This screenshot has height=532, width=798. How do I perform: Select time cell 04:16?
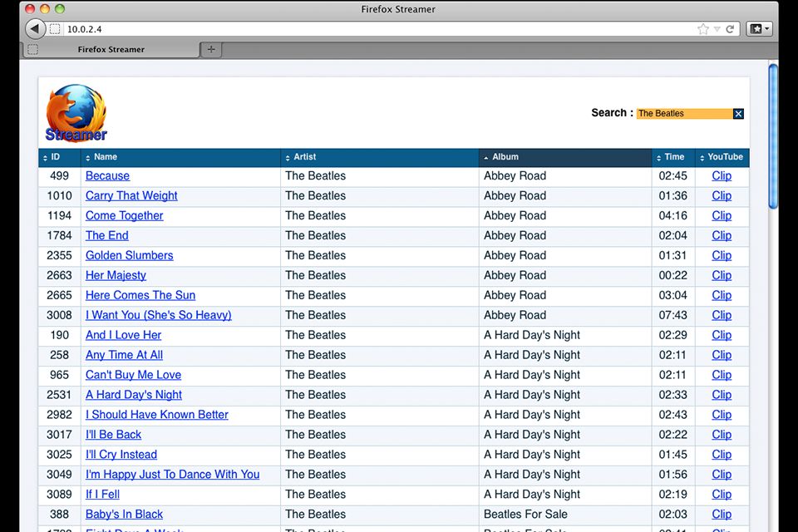(x=673, y=216)
